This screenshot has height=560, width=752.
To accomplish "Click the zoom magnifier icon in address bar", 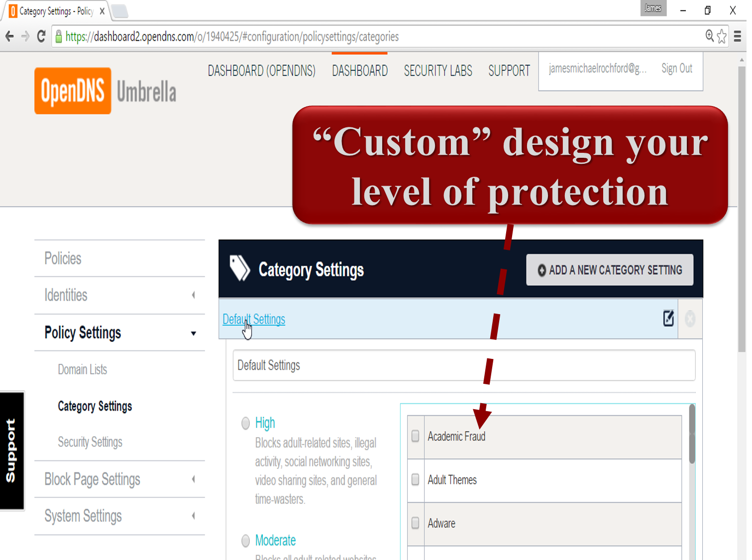I will (710, 36).
